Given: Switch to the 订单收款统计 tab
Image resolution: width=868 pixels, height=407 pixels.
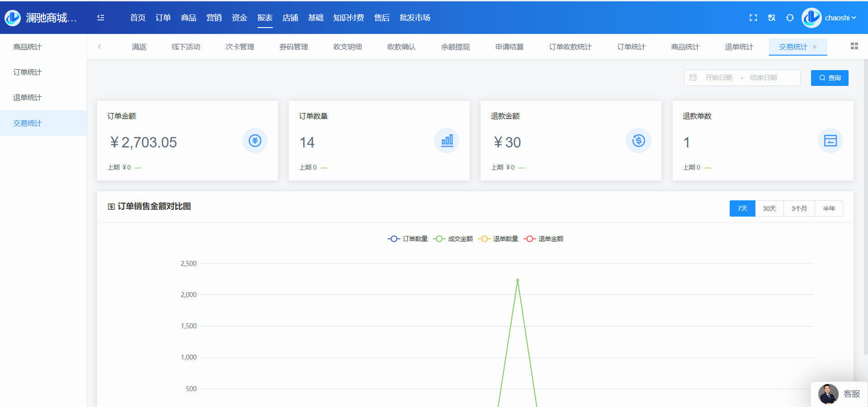Looking at the screenshot, I should 570,47.
